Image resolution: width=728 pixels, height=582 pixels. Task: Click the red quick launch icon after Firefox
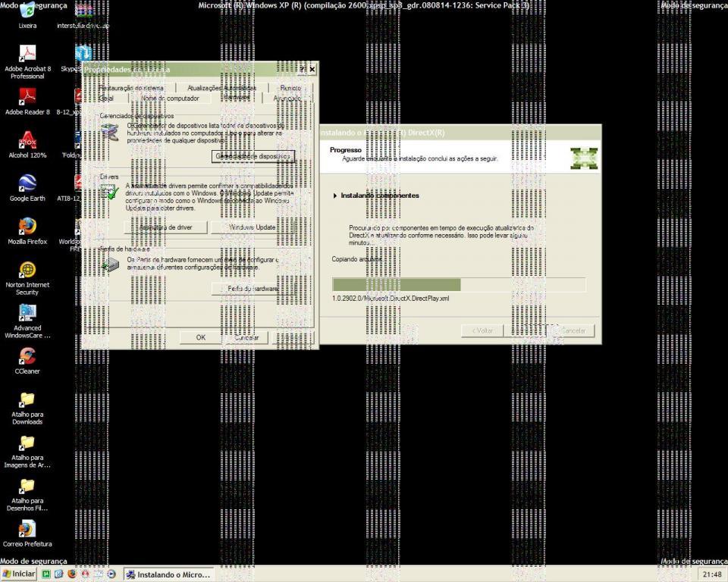point(85,574)
